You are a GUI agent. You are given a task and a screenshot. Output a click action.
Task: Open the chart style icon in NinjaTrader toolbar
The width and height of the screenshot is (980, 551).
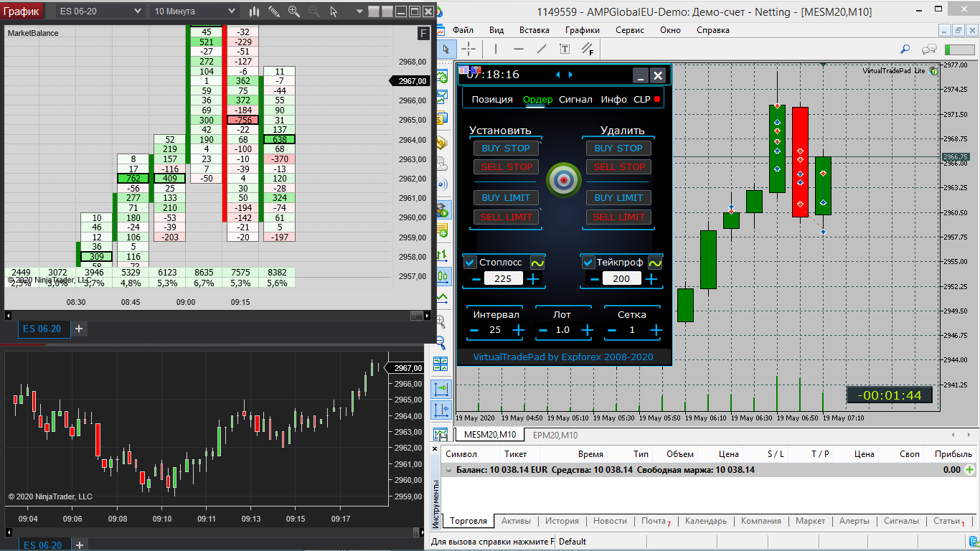point(254,11)
